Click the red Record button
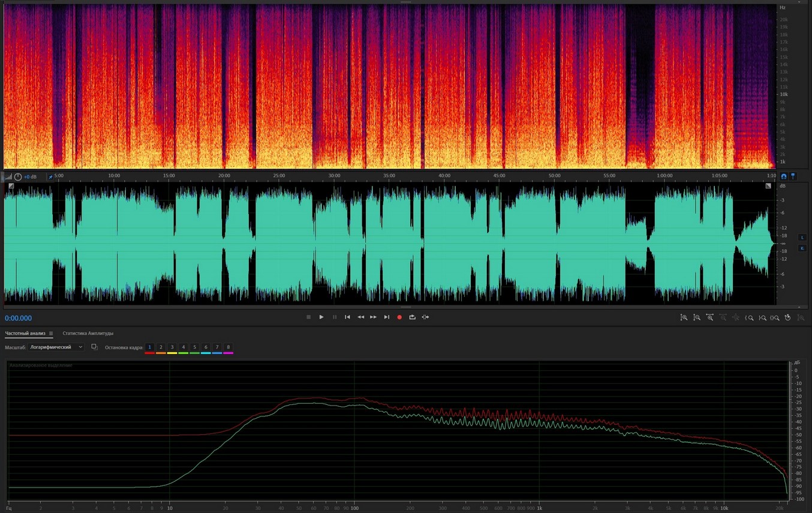812x513 pixels. point(399,317)
